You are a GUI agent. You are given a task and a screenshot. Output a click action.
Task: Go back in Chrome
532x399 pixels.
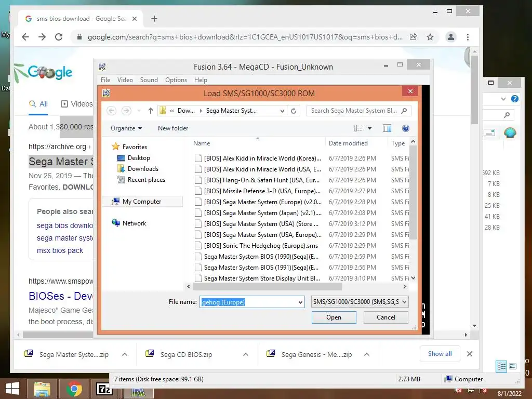pos(25,37)
